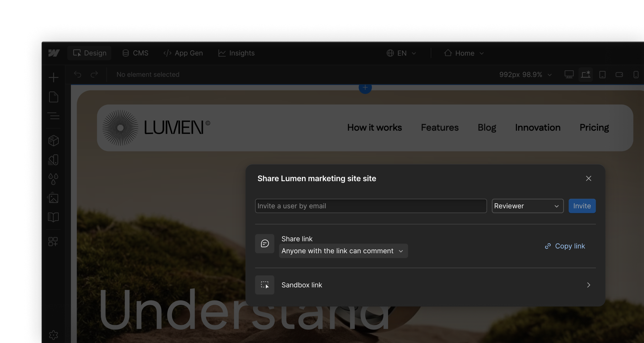Click the Invite button
The image size is (644, 343).
[x=582, y=206]
